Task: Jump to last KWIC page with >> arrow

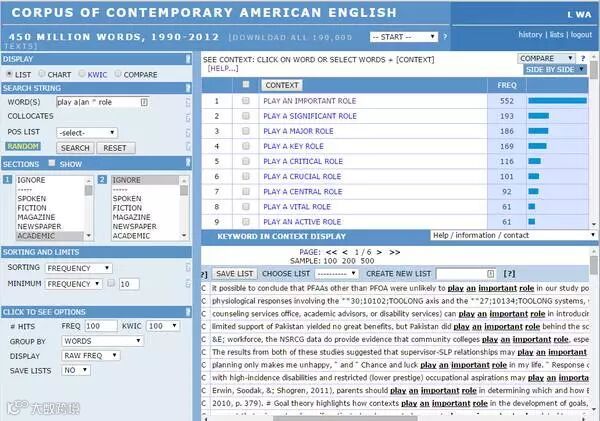Action: [395, 252]
